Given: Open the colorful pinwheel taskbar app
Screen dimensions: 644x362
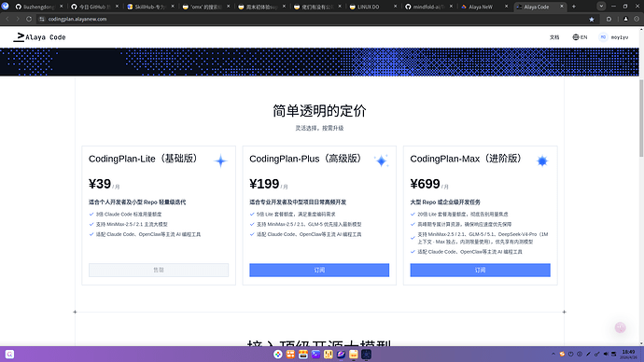Looking at the screenshot, I should [x=277, y=355].
